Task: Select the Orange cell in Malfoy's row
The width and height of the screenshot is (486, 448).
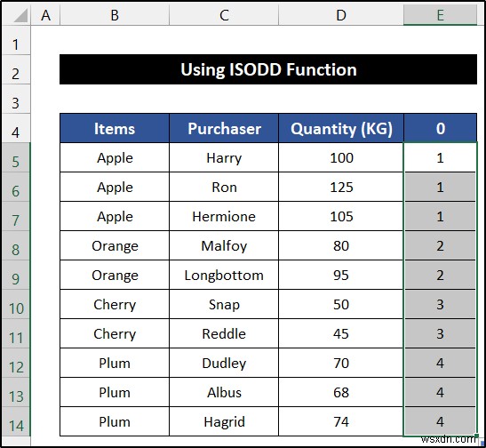Action: point(115,245)
